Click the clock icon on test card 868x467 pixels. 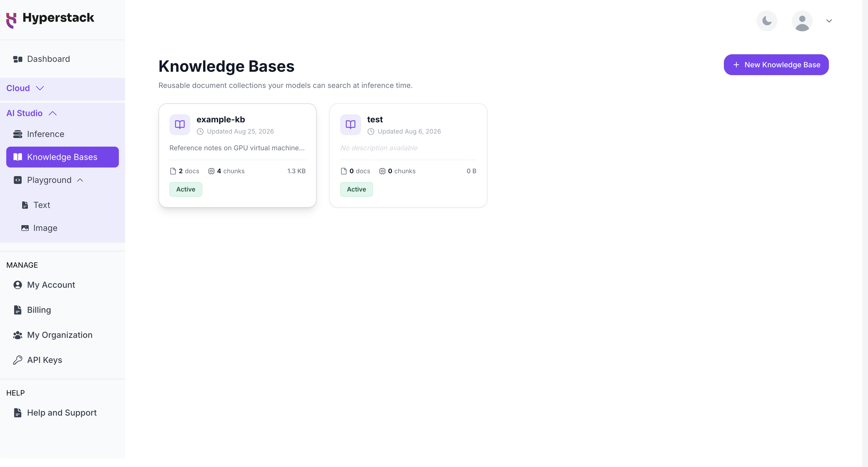pyautogui.click(x=371, y=131)
